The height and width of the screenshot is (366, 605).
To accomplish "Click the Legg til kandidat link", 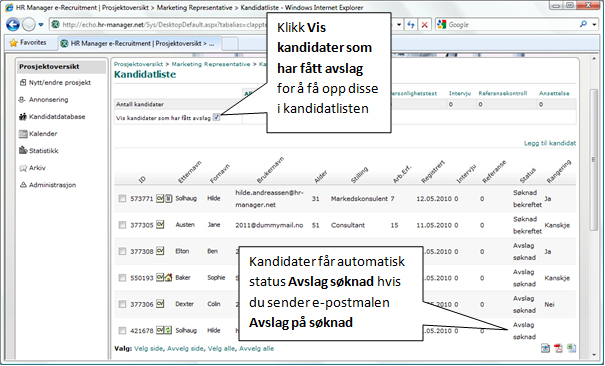I will [x=550, y=143].
